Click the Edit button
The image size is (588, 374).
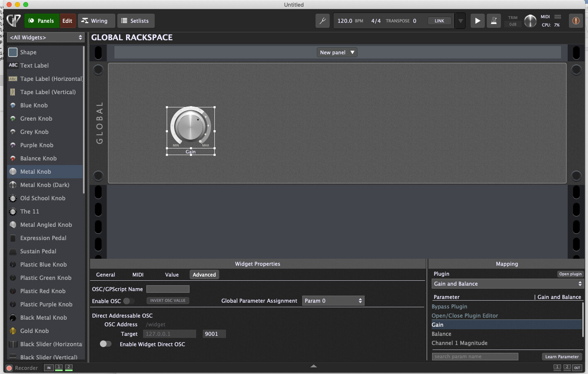click(68, 21)
